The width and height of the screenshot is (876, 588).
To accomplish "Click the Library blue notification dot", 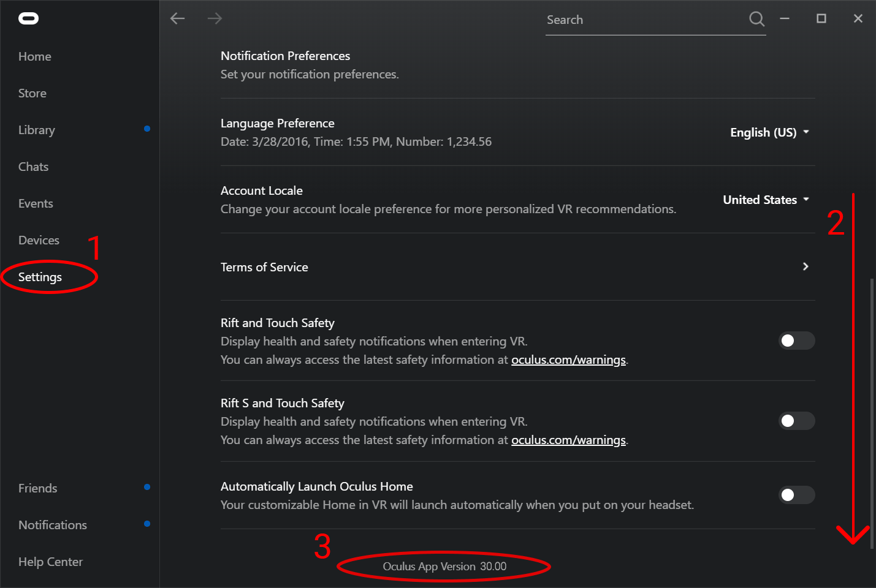I will coord(147,129).
